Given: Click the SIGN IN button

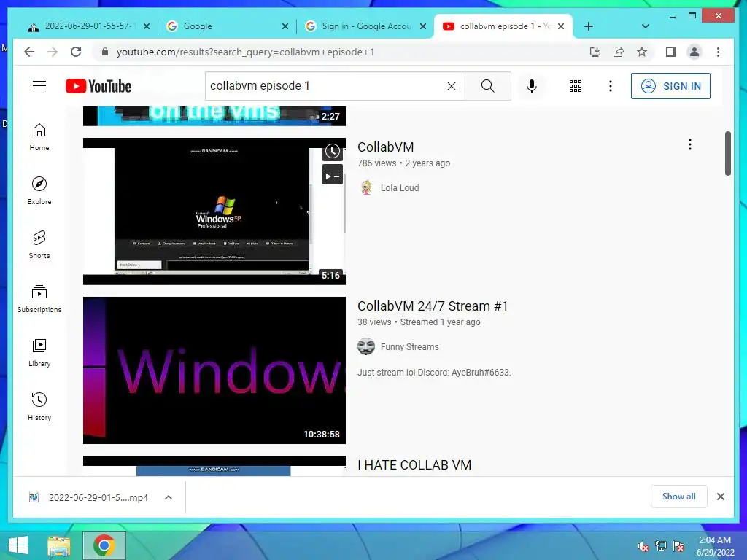Looking at the screenshot, I should pyautogui.click(x=670, y=86).
